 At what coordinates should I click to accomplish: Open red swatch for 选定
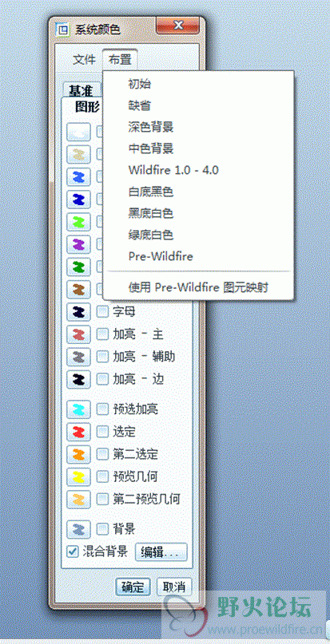point(78,432)
